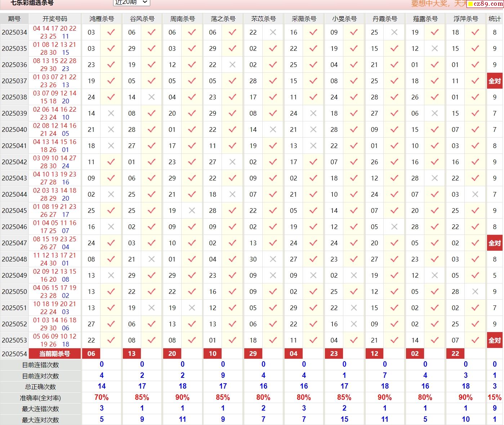Select issue number 2025037

point(14,81)
